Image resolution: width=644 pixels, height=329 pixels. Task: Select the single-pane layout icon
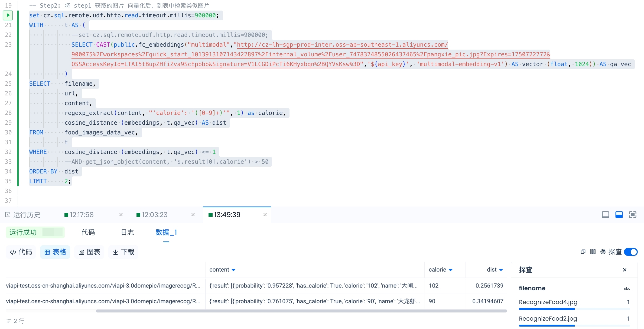coord(605,215)
